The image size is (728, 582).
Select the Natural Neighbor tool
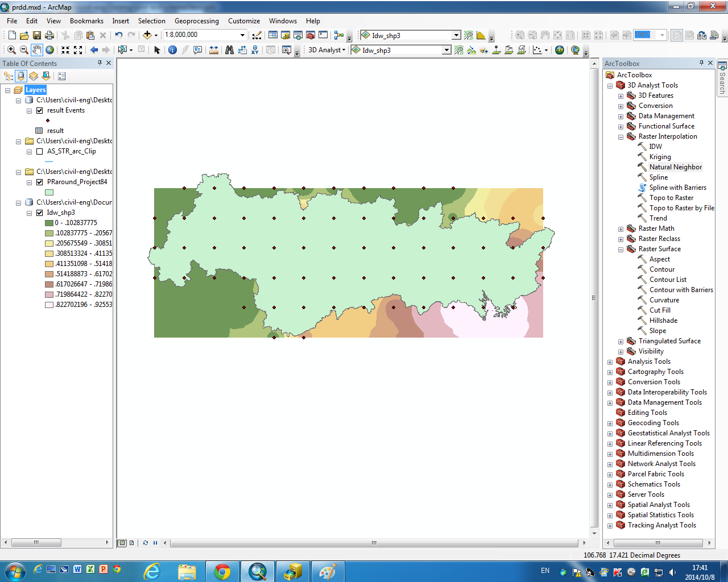(x=676, y=167)
